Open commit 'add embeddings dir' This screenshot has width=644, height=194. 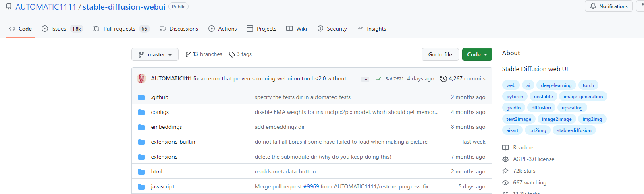pyautogui.click(x=280, y=127)
